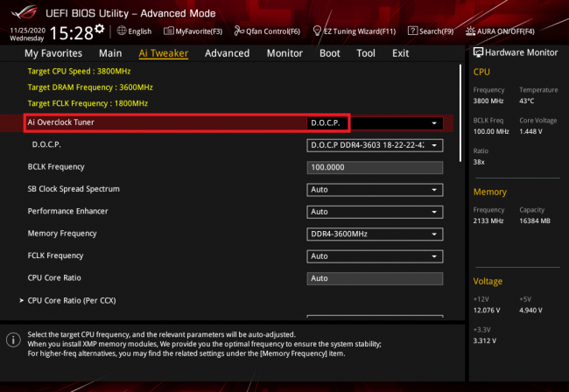
Task: Open the Advanced tab
Action: [x=228, y=53]
